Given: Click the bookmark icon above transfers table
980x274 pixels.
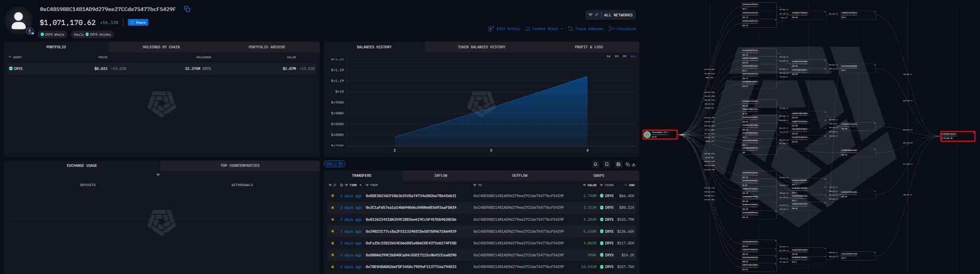Looking at the screenshot, I should (607, 164).
